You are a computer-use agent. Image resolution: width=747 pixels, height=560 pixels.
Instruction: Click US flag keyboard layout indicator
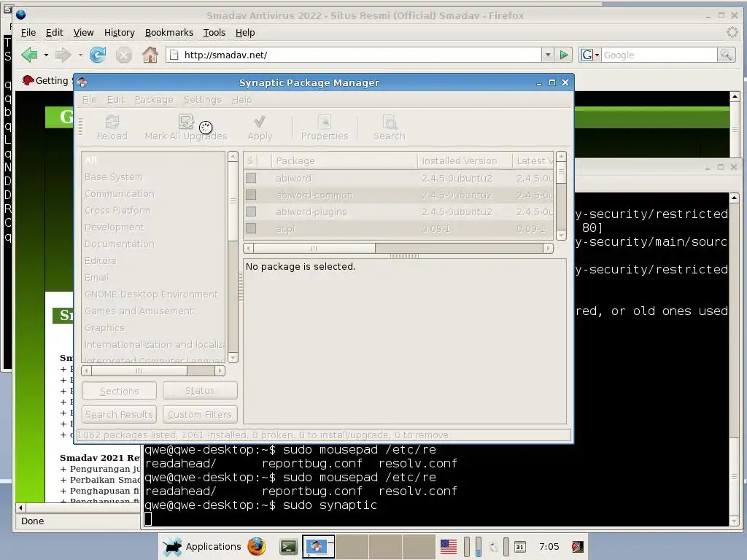(x=449, y=547)
